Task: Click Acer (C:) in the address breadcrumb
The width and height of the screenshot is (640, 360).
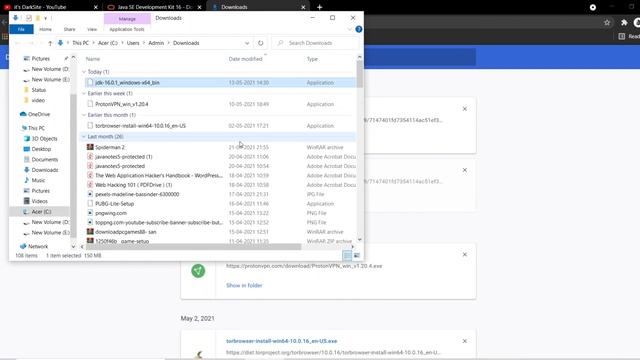Action: tap(108, 43)
